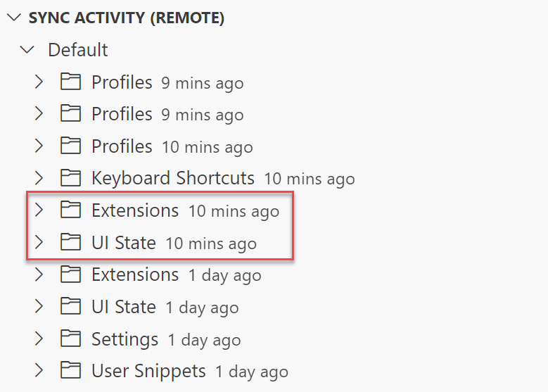The image size is (548, 392).
Task: Expand the first Profiles 9 mins ago entry
Action: (39, 82)
